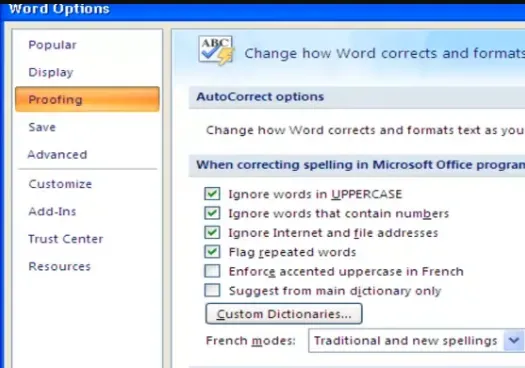Viewport: 525px width, 368px height.
Task: Click the AutoCorrect options section header
Action: tap(357, 97)
